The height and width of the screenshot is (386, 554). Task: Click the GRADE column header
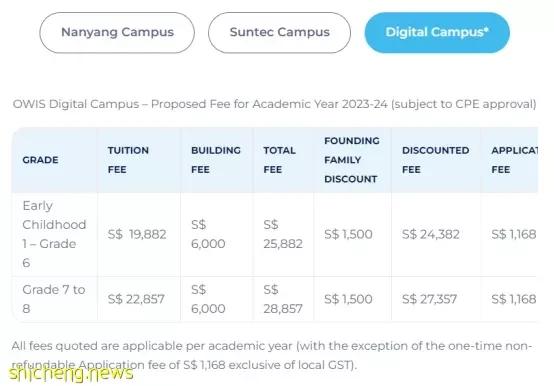click(40, 160)
